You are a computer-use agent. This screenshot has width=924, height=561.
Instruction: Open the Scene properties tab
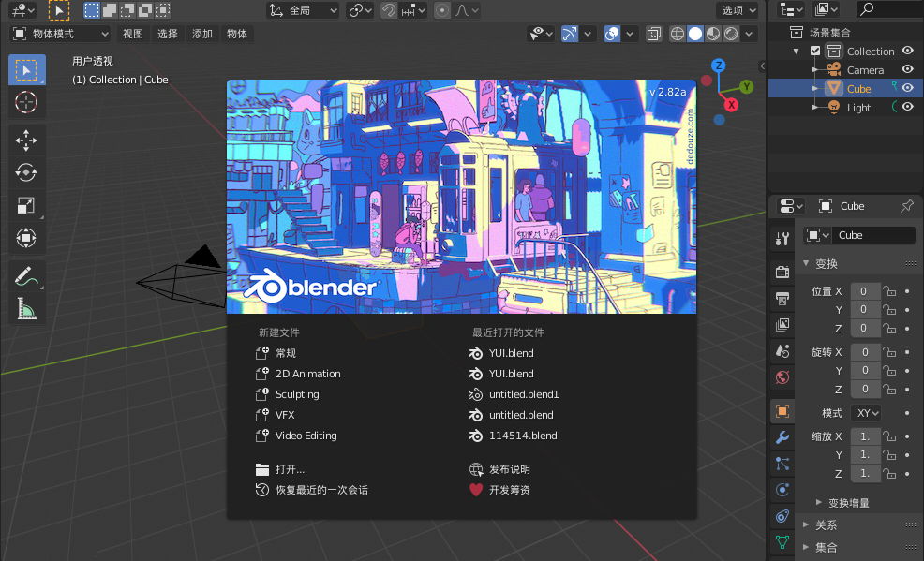[782, 351]
